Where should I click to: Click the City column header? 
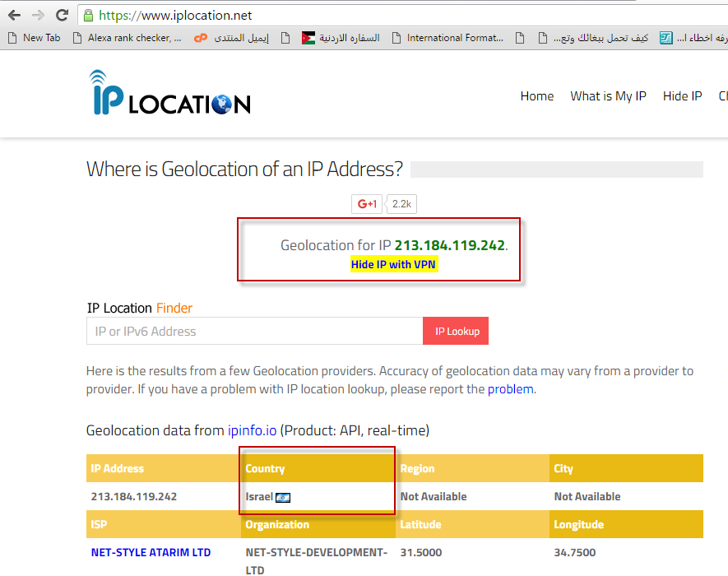pos(626,468)
